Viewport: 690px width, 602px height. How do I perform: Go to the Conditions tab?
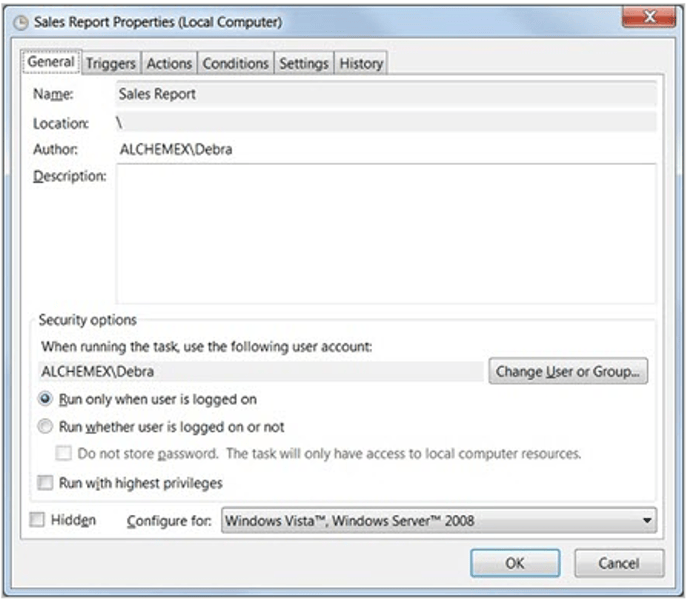[235, 63]
